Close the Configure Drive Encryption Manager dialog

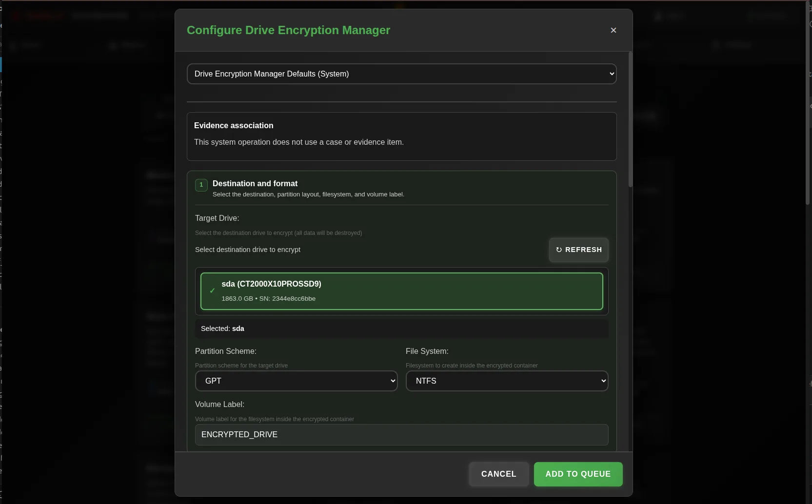[x=614, y=30]
